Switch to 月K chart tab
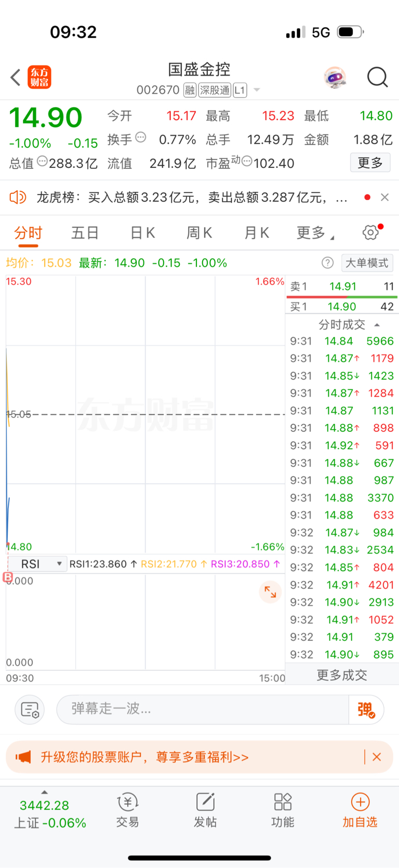The width and height of the screenshot is (399, 868). (x=257, y=233)
